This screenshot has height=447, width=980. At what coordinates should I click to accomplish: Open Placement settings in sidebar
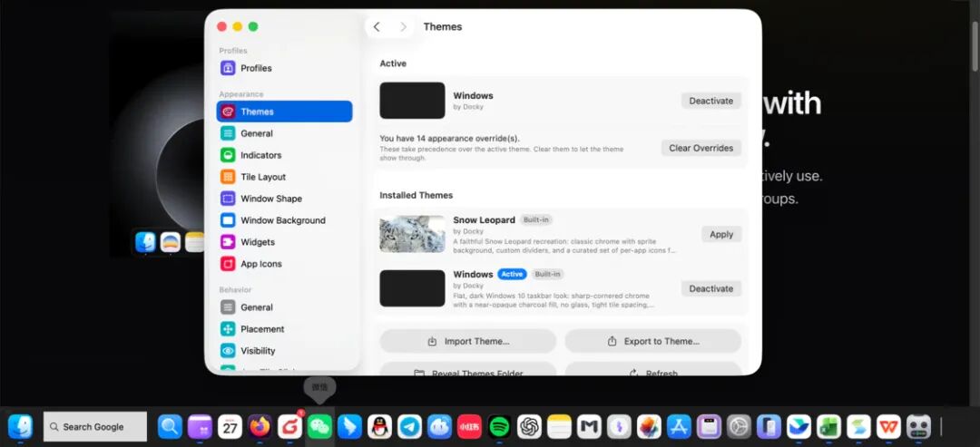click(x=284, y=329)
